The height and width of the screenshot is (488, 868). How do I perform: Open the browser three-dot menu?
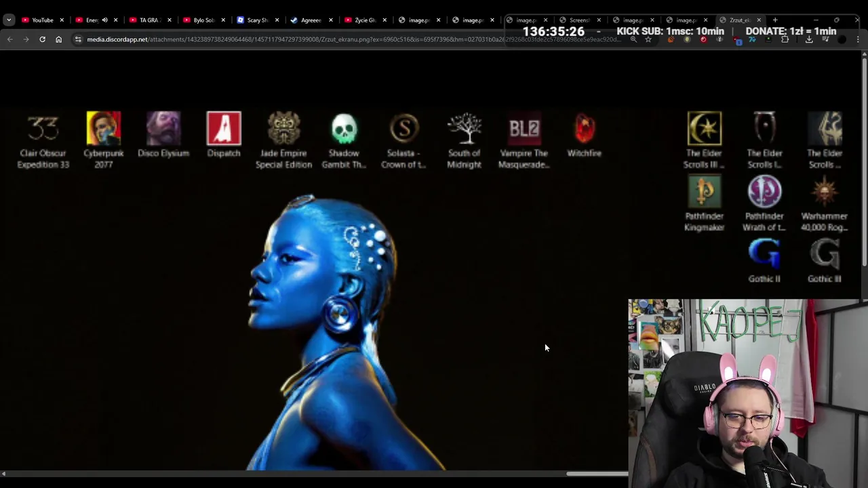[859, 39]
